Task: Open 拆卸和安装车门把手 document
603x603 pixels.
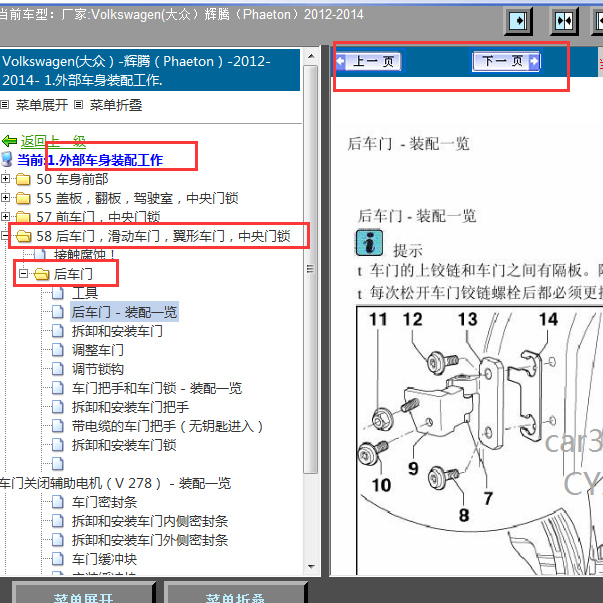Action: [x=130, y=407]
